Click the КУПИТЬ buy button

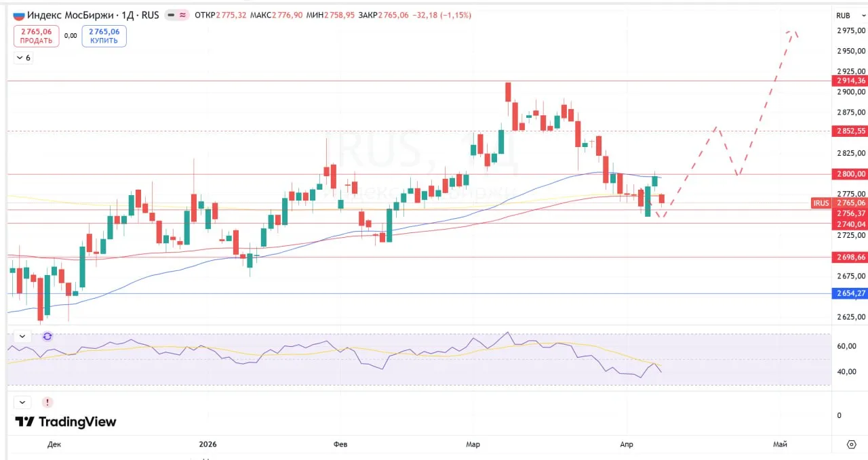pyautogui.click(x=104, y=36)
